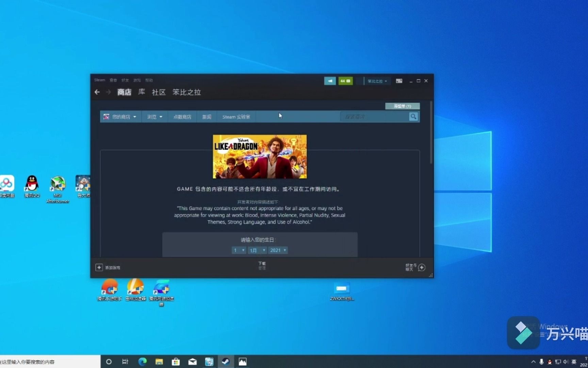
Task: Switch to the 社区 tab
Action: [159, 92]
